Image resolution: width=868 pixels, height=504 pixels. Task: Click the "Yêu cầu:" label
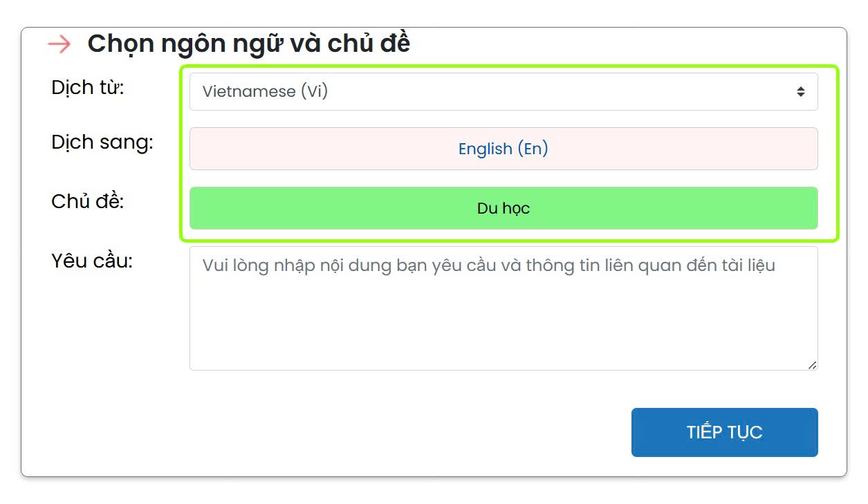click(92, 261)
